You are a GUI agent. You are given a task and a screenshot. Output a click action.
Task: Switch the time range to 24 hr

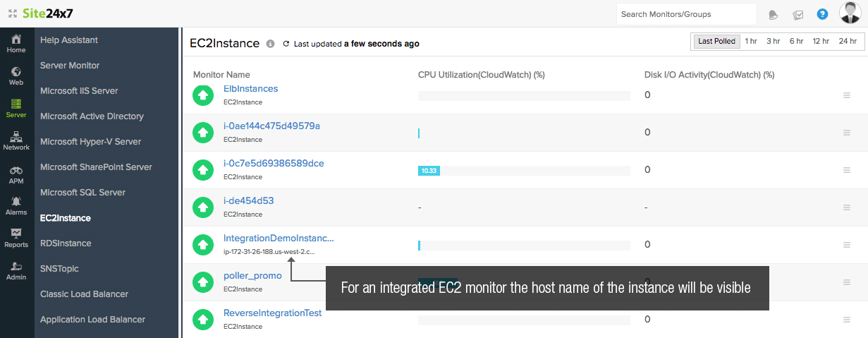tap(848, 42)
